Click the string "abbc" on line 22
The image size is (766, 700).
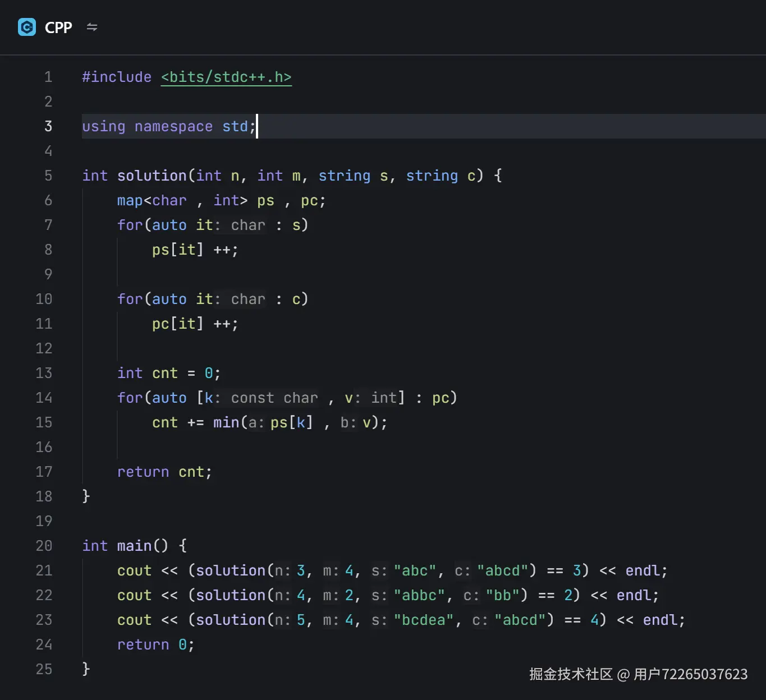click(419, 595)
